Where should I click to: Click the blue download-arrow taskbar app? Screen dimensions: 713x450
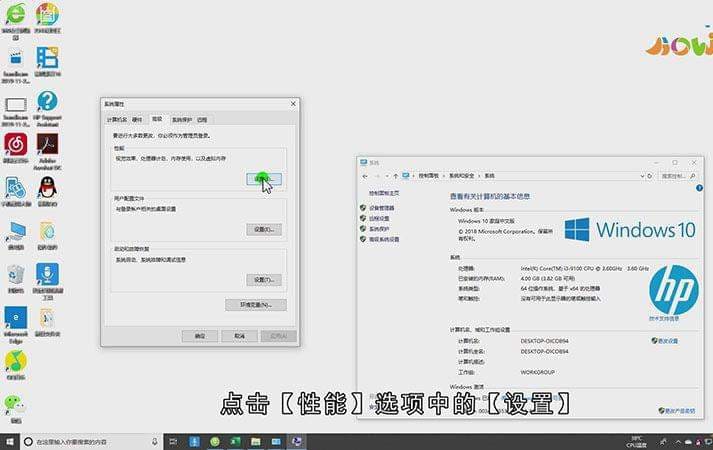pyautogui.click(x=194, y=441)
